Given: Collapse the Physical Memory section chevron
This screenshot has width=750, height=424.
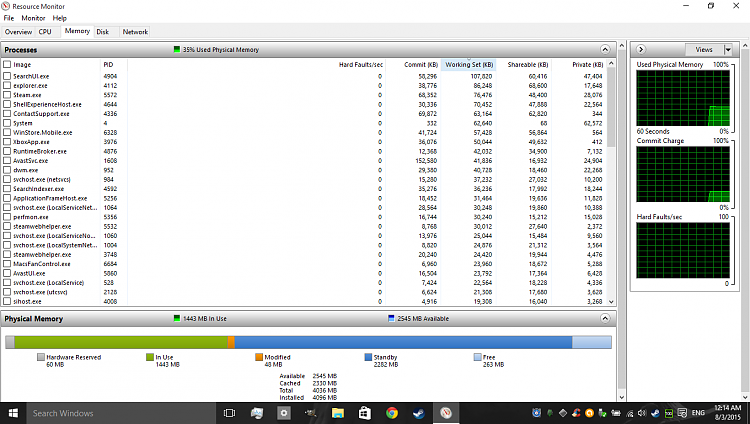Looking at the screenshot, I should 605,318.
